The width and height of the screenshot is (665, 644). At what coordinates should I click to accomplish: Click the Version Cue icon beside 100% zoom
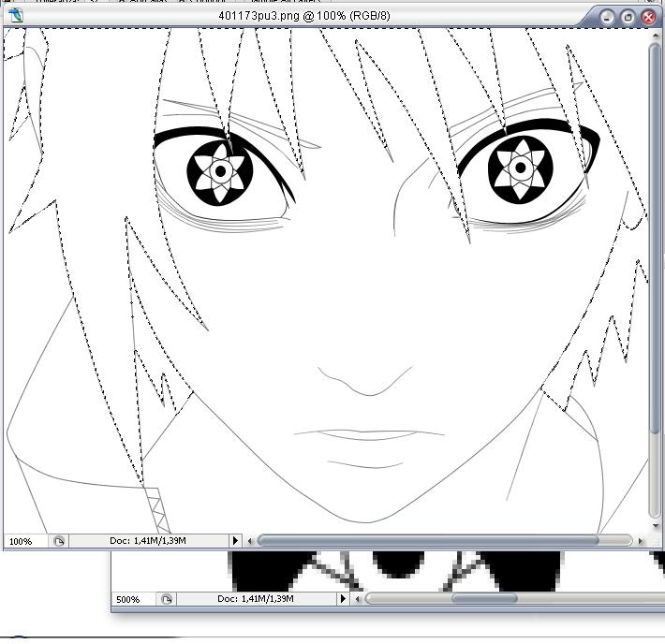tap(59, 541)
